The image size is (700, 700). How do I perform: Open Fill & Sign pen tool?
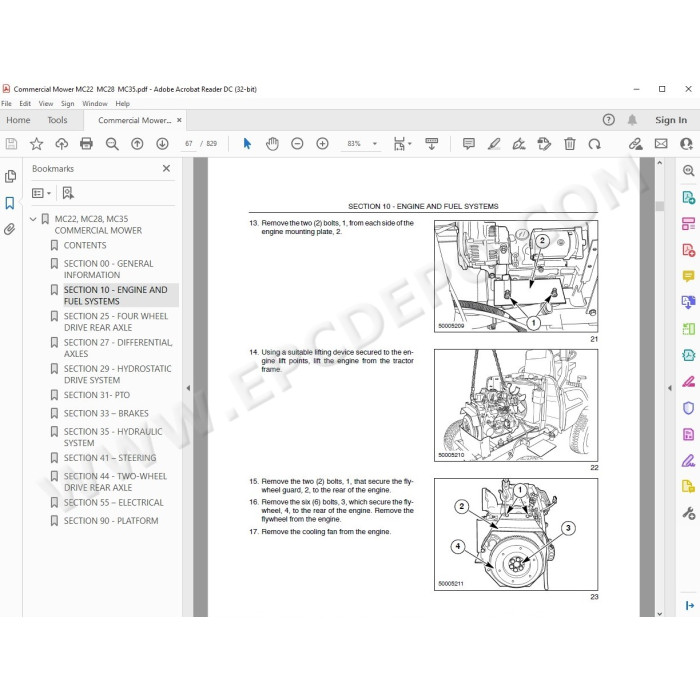tap(688, 460)
